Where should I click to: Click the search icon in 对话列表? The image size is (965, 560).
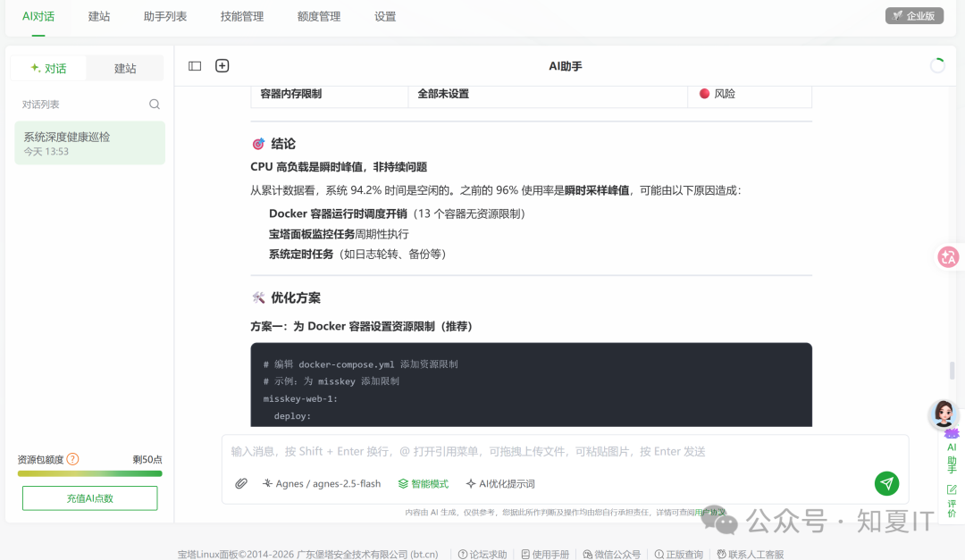155,104
